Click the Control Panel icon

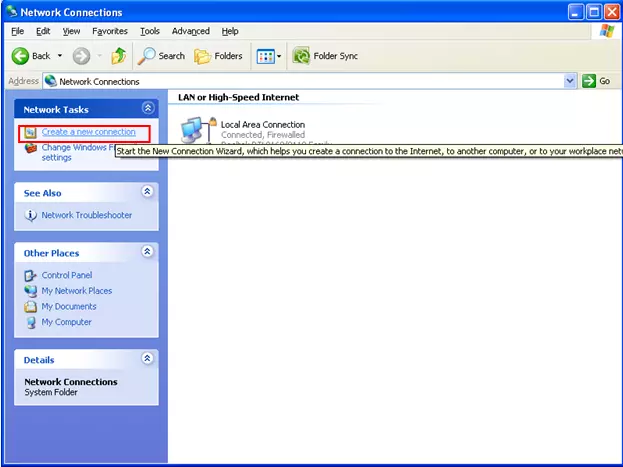click(31, 275)
